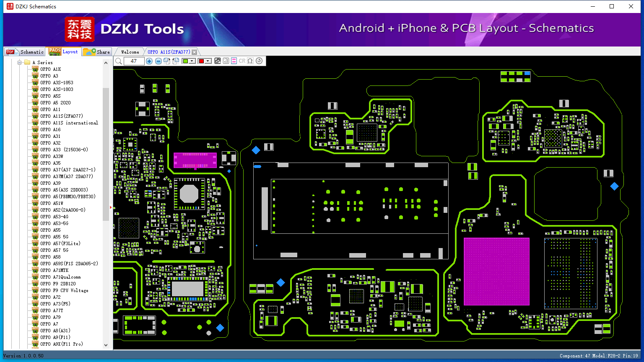Switch to the Welcome document tab
This screenshot has width=644, height=362.
pos(130,52)
